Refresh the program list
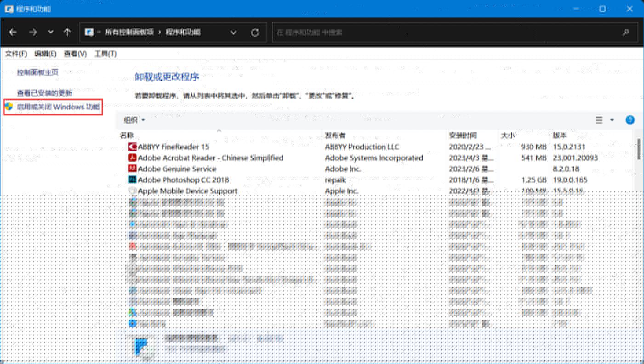The width and height of the screenshot is (644, 364). [255, 32]
